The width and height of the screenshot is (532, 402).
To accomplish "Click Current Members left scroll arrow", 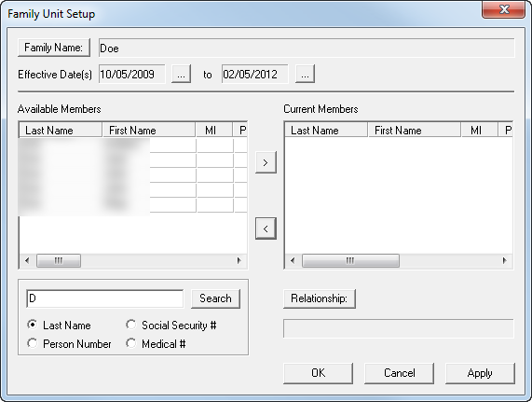I will click(293, 260).
